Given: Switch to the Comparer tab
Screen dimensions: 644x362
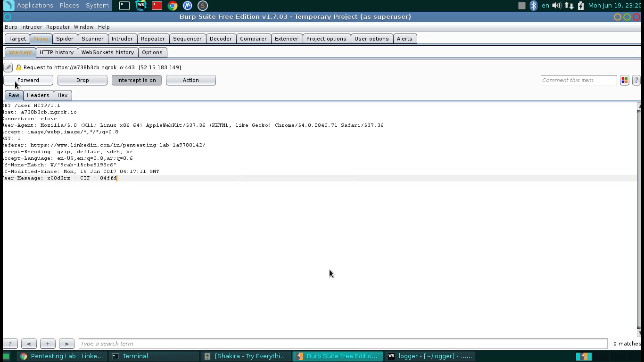Looking at the screenshot, I should (253, 39).
